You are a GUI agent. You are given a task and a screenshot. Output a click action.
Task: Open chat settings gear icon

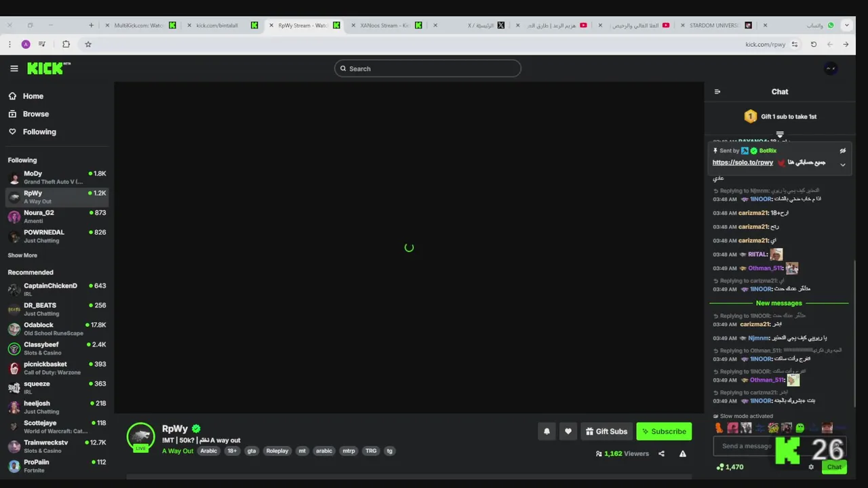(811, 467)
